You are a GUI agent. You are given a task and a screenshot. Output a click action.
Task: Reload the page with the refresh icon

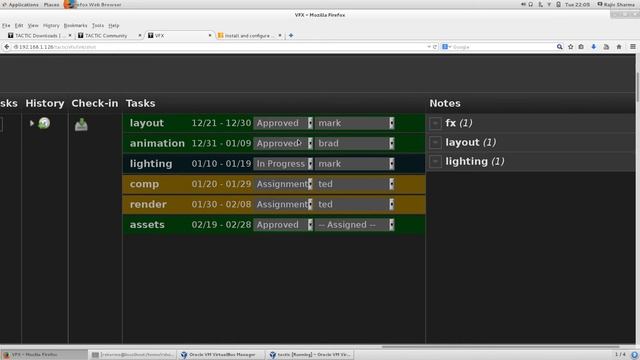(x=435, y=47)
